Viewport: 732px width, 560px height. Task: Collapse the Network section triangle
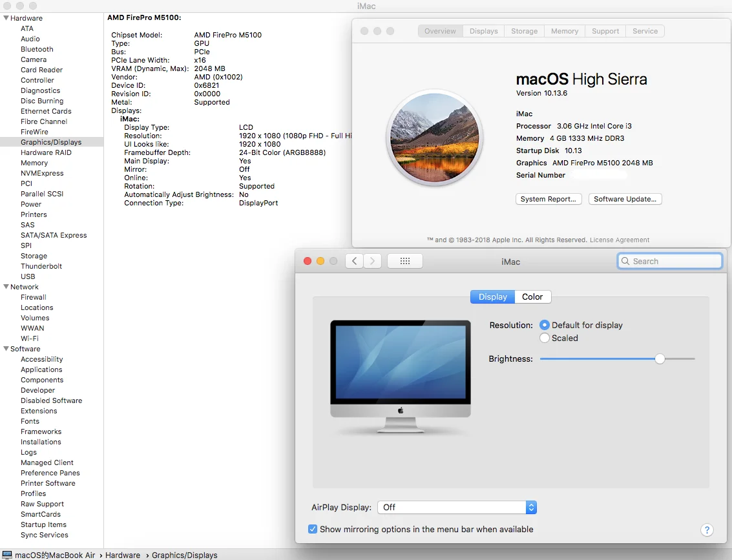tap(6, 287)
